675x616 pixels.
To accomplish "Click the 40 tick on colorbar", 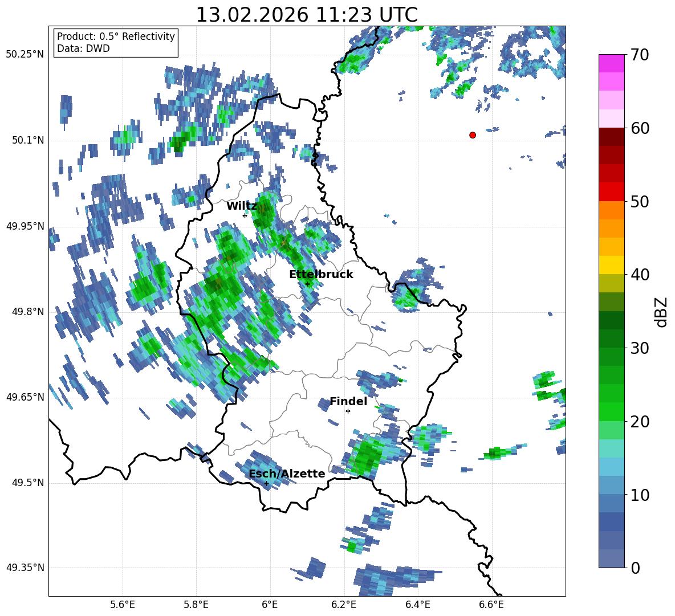I will pos(639,275).
